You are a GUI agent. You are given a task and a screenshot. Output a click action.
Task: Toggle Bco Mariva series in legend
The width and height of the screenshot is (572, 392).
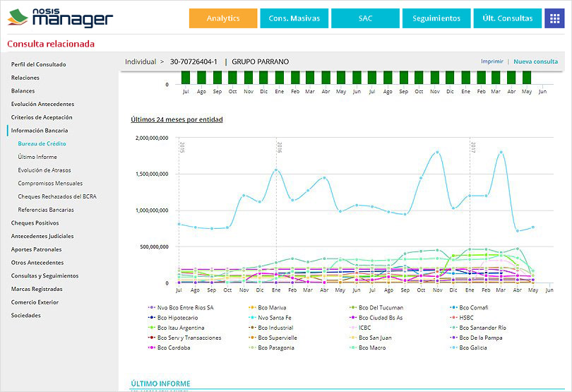coord(267,308)
